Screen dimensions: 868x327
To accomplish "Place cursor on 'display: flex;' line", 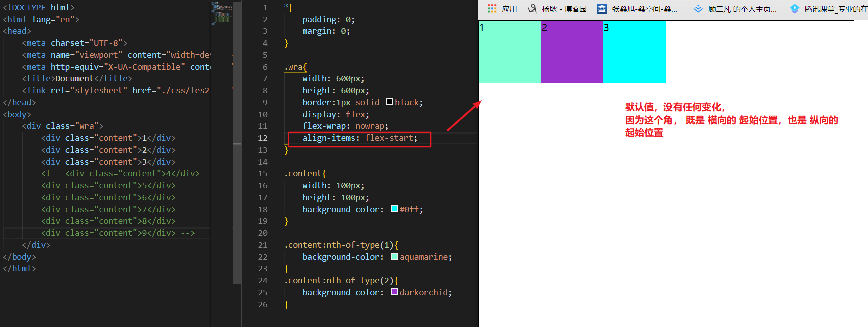I will coord(336,114).
